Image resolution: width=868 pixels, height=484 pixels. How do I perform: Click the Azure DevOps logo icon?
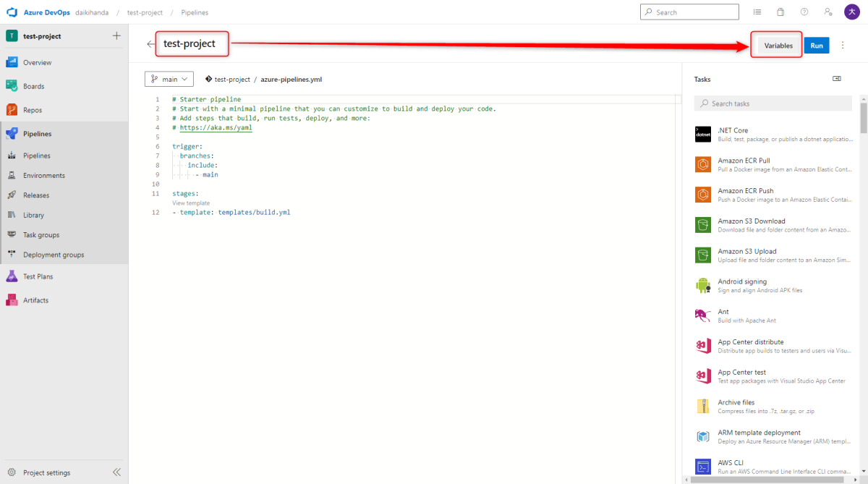coord(12,12)
